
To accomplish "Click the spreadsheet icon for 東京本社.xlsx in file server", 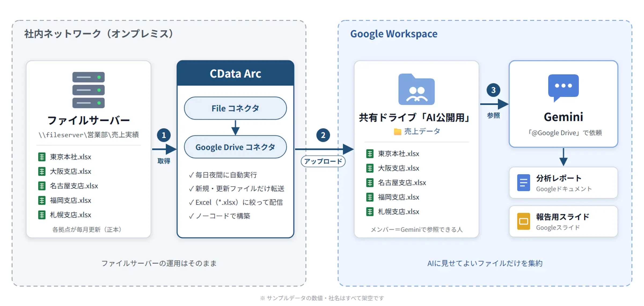I will click(x=42, y=157).
